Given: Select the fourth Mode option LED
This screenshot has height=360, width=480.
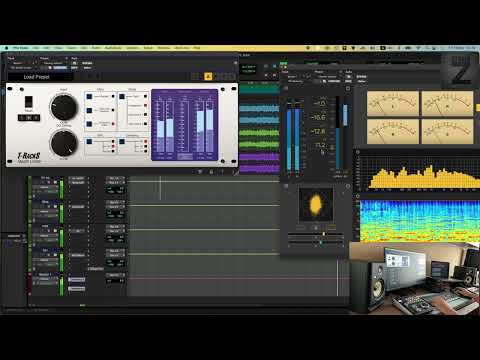Looking at the screenshot, I should [x=145, y=124].
